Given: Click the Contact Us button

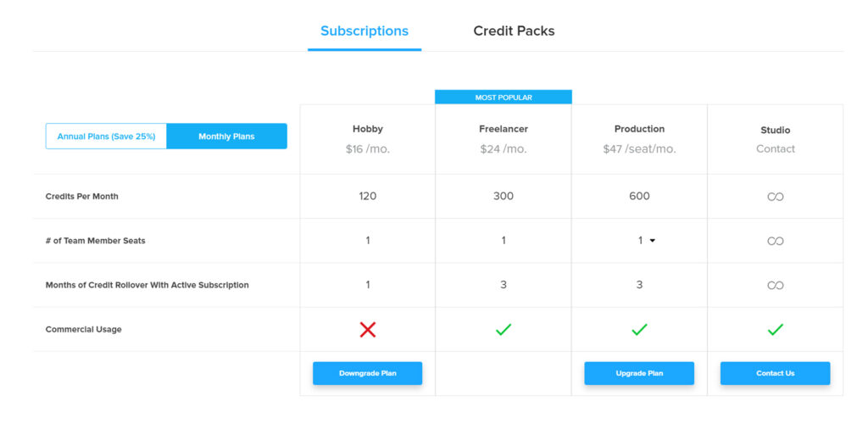Looking at the screenshot, I should pos(775,373).
